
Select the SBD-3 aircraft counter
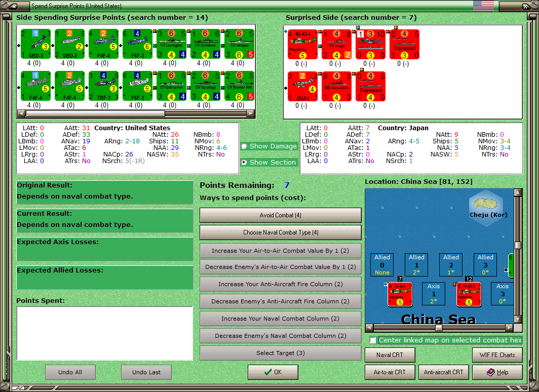[x=36, y=44]
